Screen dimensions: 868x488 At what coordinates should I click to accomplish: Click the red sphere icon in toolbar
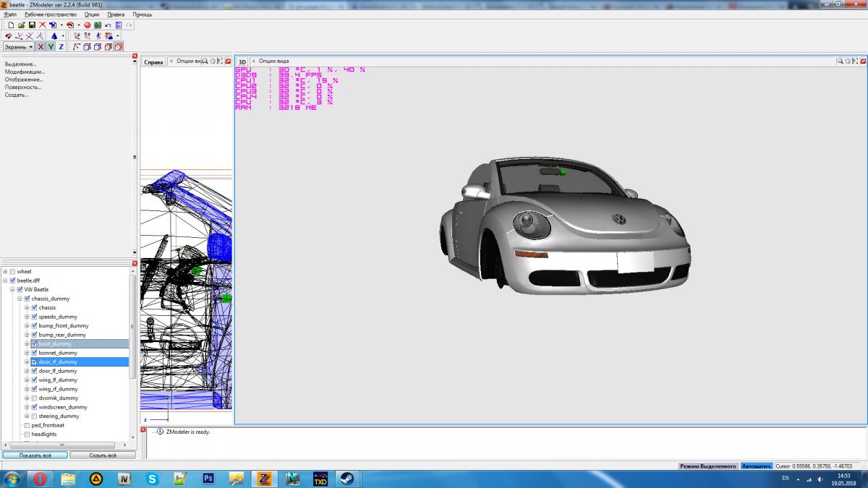(x=87, y=25)
